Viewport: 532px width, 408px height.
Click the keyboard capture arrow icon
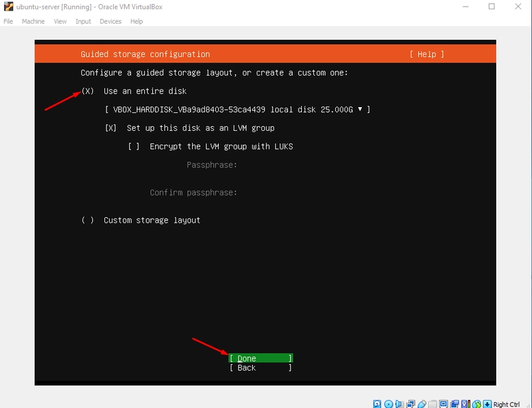(x=487, y=404)
